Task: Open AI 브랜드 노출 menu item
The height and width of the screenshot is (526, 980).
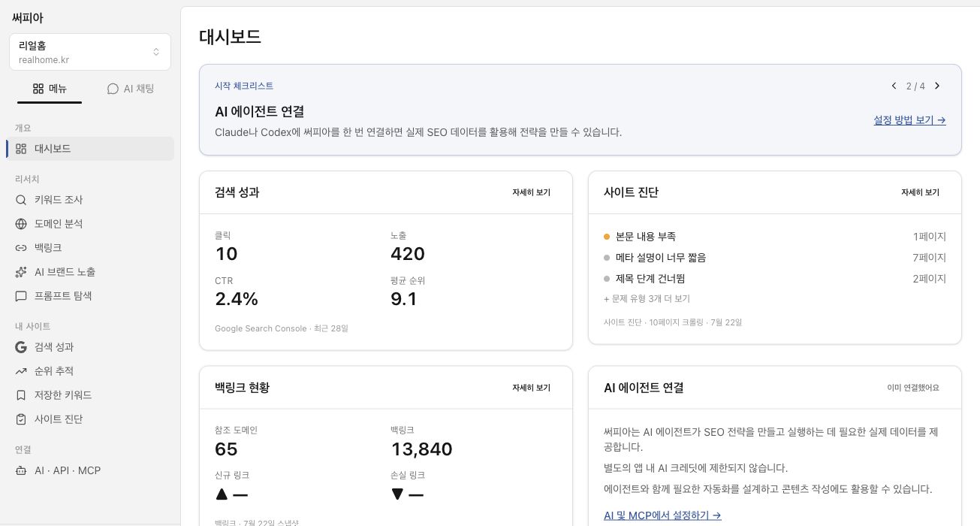Action: 90,272
